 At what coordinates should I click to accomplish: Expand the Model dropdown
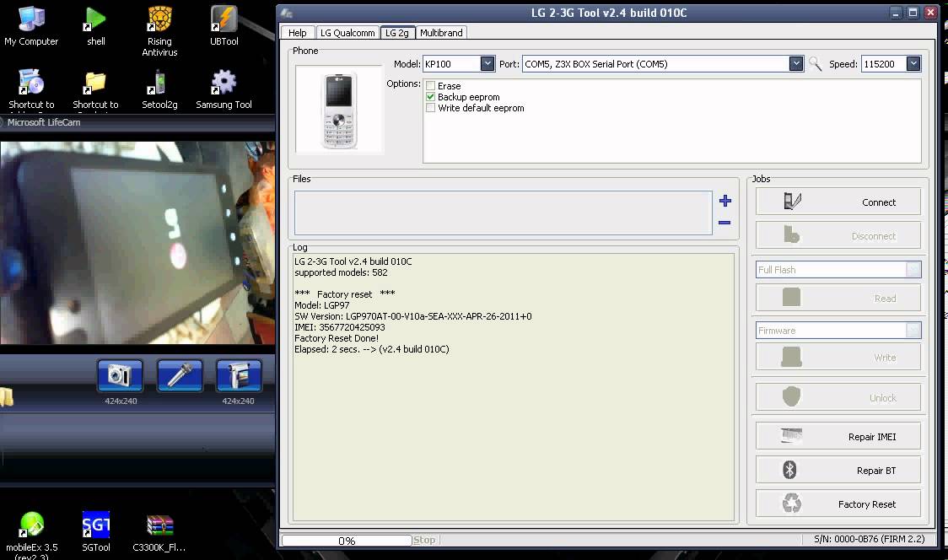coord(487,63)
